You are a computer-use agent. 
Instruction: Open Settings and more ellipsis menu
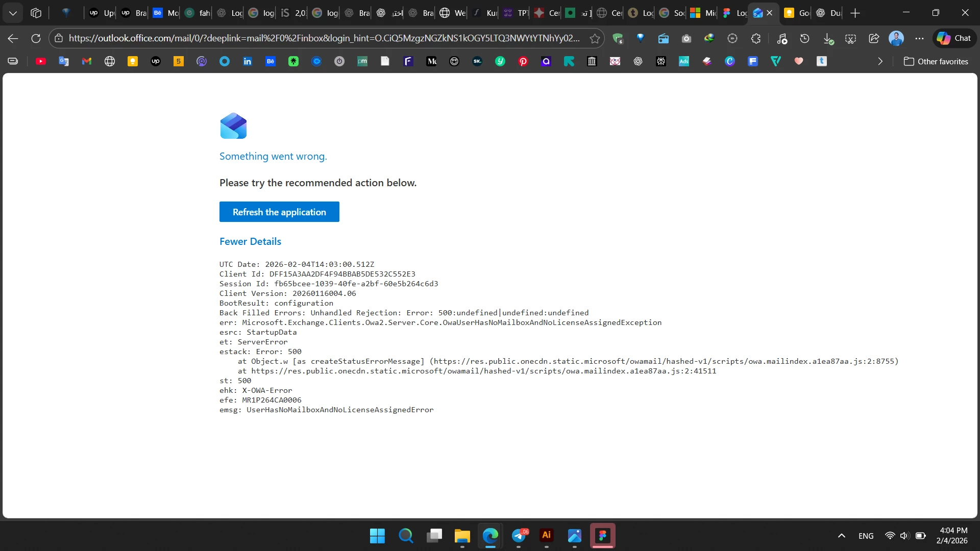click(919, 38)
